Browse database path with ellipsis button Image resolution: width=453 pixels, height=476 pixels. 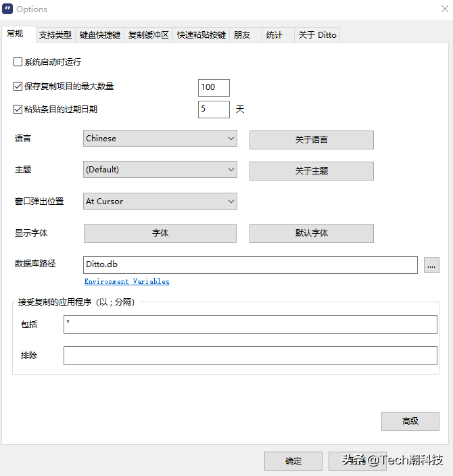(x=431, y=265)
